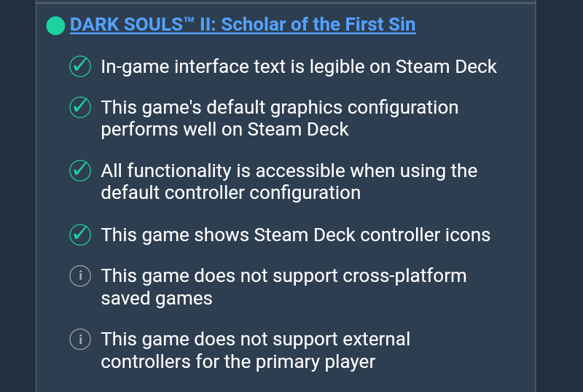Click the dark margin right of the panel
Image resolution: width=583 pixels, height=392 pixels.
tap(560, 197)
